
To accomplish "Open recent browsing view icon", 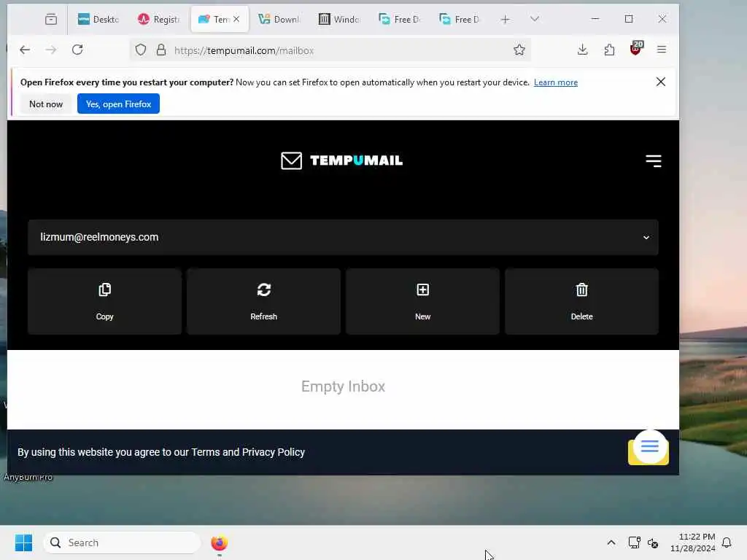I will click(x=51, y=20).
